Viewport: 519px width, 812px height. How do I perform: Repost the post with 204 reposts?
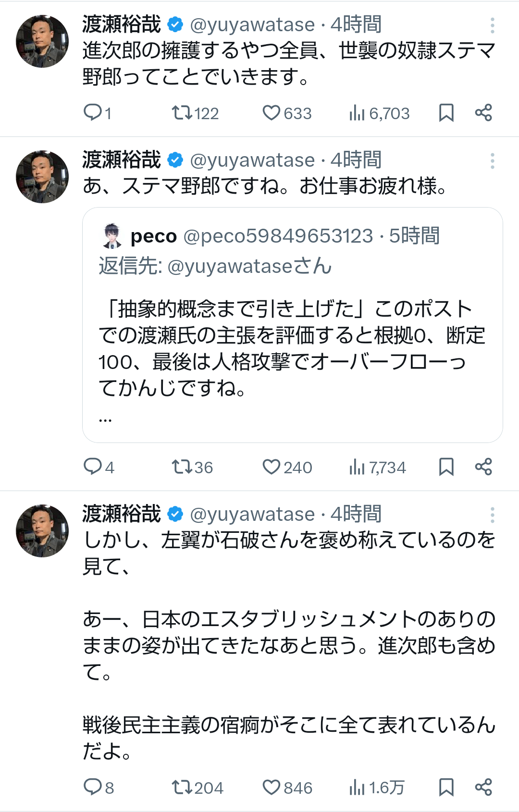tap(183, 787)
